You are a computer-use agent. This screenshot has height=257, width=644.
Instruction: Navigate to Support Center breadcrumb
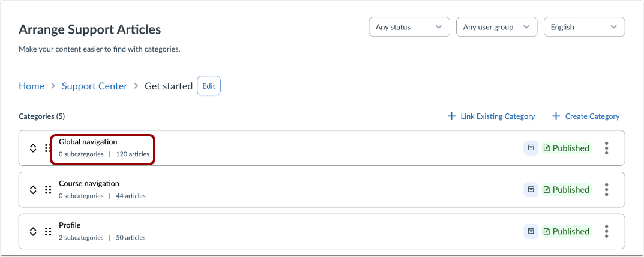(94, 86)
